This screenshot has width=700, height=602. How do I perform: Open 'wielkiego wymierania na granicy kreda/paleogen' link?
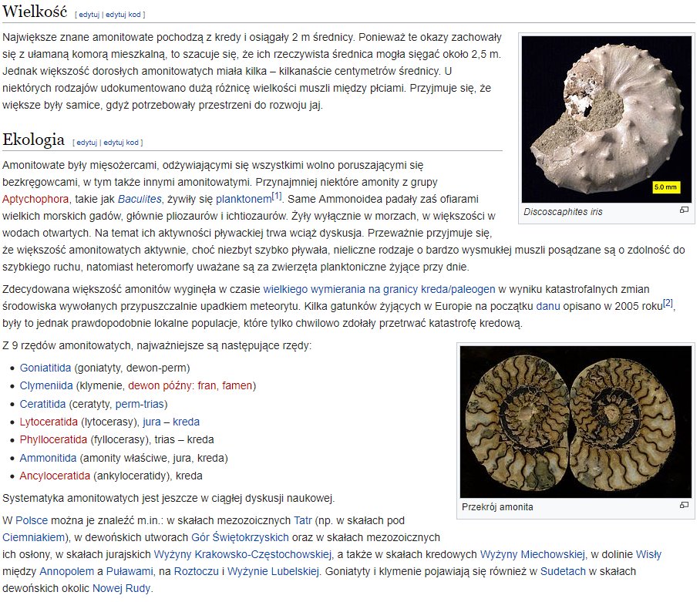pos(379,289)
